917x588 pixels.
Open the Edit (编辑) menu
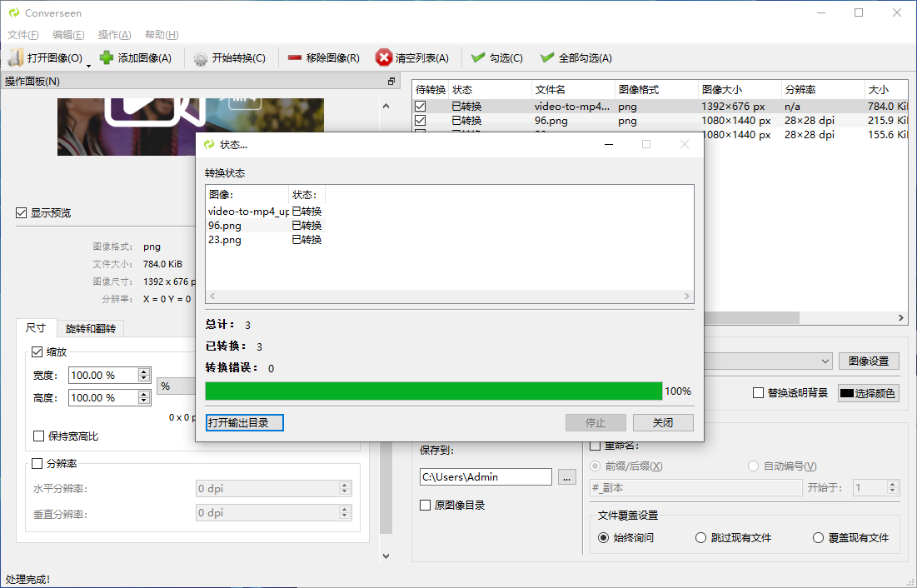[67, 35]
